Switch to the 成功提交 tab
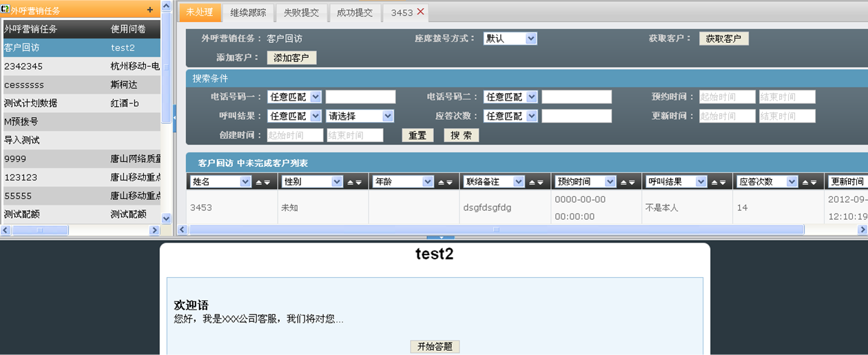Viewport: 868px width, 355px height. point(354,12)
